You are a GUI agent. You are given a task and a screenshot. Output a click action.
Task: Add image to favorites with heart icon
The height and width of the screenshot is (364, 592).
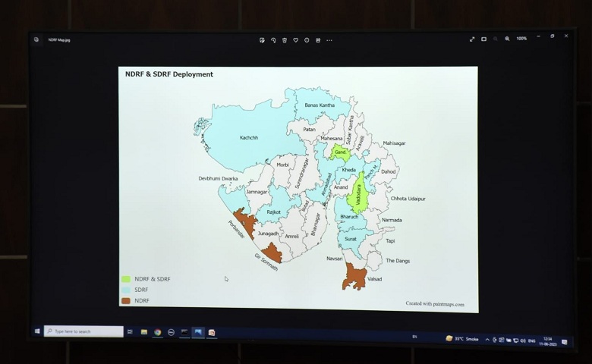[x=296, y=40]
